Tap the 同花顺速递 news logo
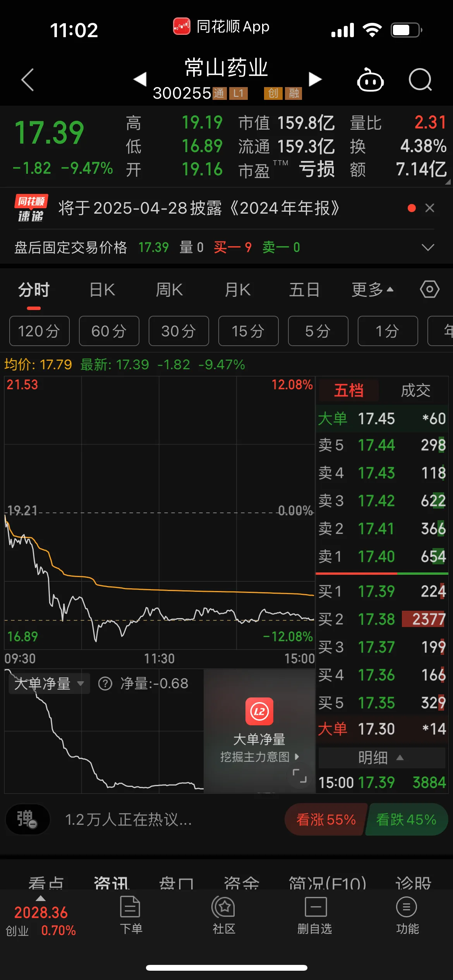The width and height of the screenshot is (453, 980). click(31, 208)
